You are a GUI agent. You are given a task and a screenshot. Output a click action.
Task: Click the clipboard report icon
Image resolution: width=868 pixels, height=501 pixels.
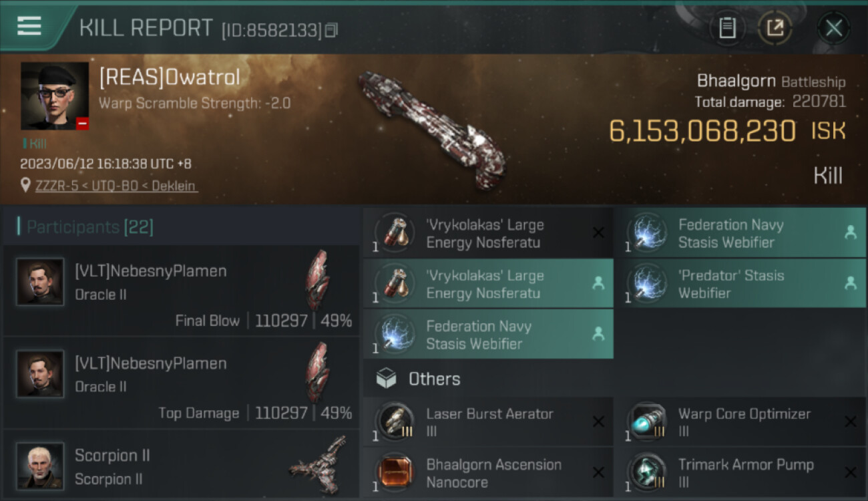(727, 28)
